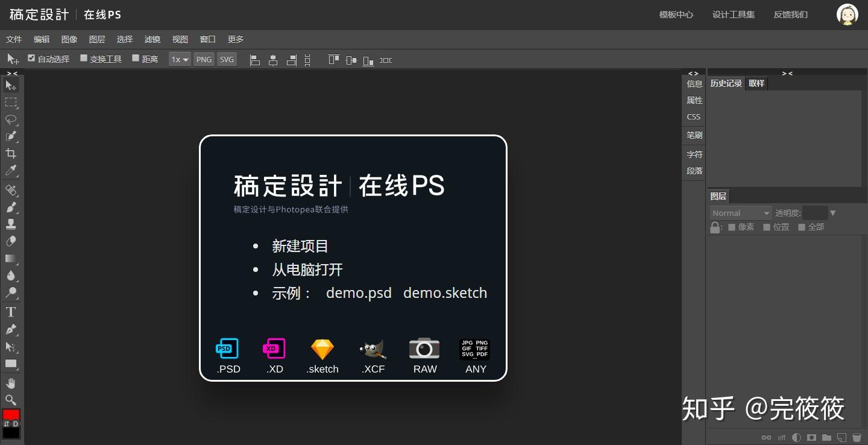868x445 pixels.
Task: Align left edges icon in options bar
Action: 255,60
